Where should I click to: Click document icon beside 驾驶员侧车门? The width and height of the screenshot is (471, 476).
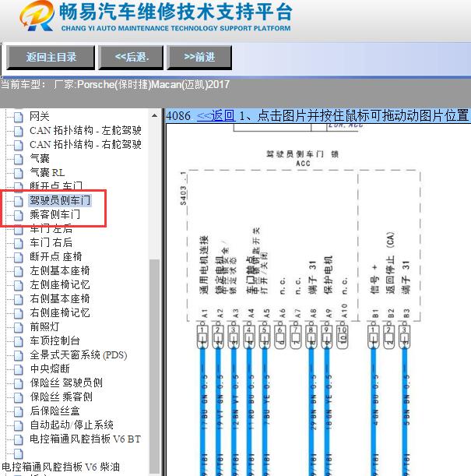[19, 201]
